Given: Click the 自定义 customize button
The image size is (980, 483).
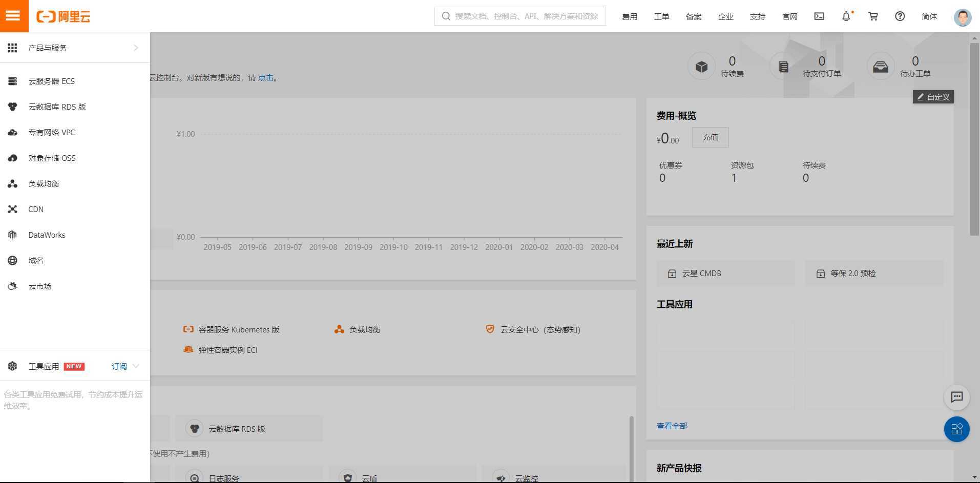Looking at the screenshot, I should 933,97.
